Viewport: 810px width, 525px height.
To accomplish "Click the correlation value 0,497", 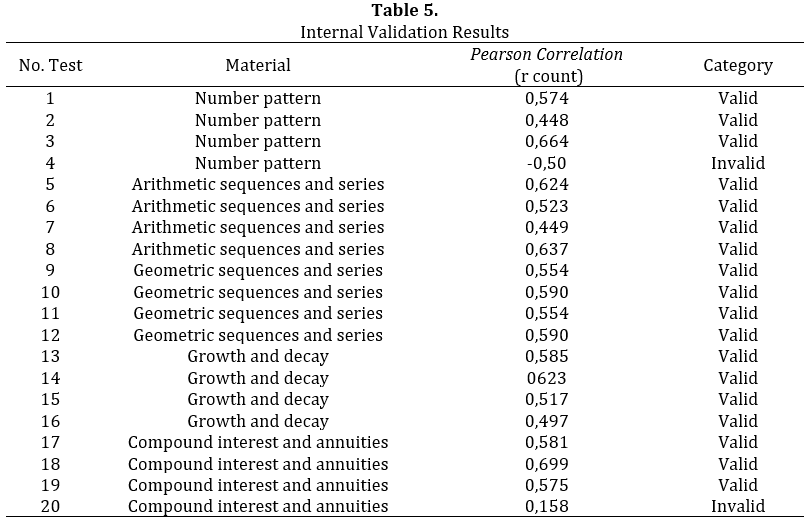I will pos(546,421).
